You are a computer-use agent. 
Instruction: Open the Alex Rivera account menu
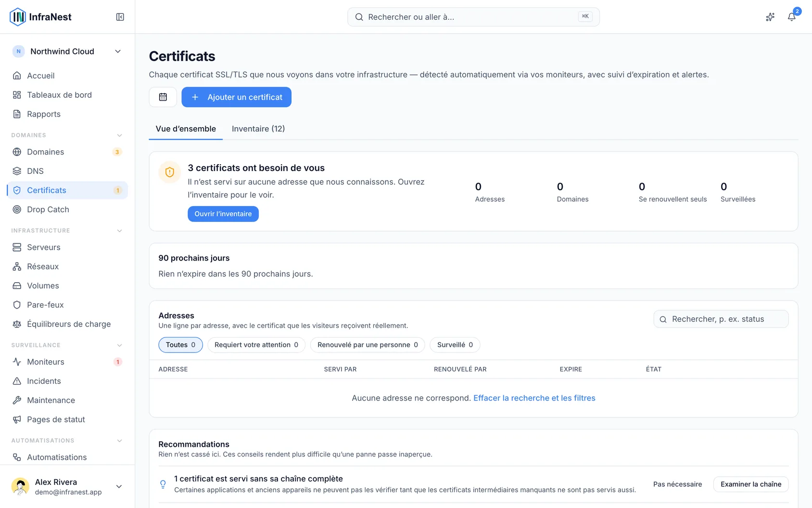click(x=67, y=486)
